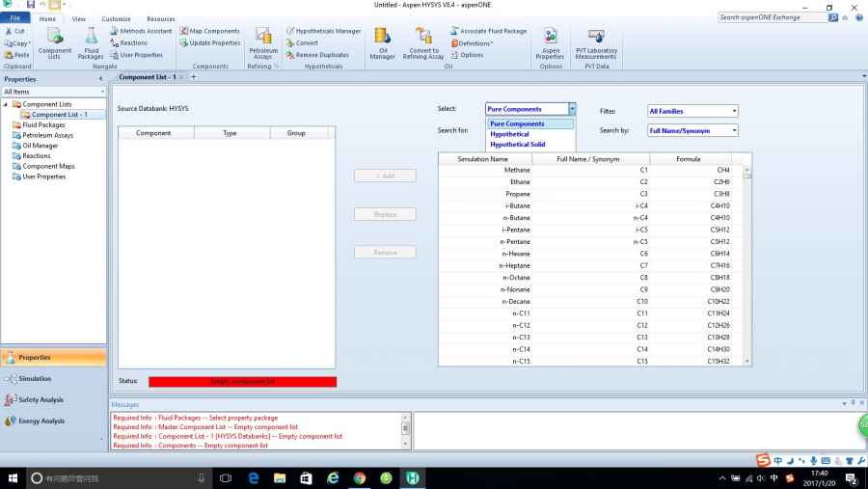Click Save icon in quick access toolbar
The width and height of the screenshot is (868, 489).
[31, 5]
